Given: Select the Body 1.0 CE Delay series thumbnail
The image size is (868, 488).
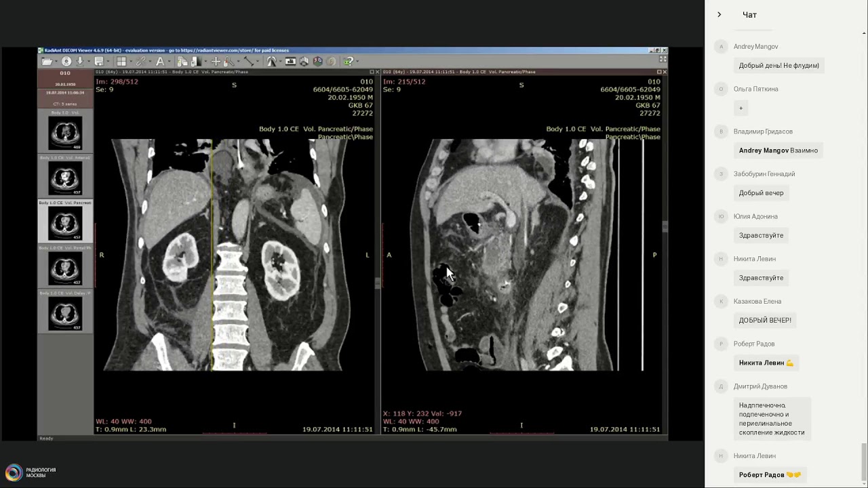Looking at the screenshot, I should (x=65, y=312).
